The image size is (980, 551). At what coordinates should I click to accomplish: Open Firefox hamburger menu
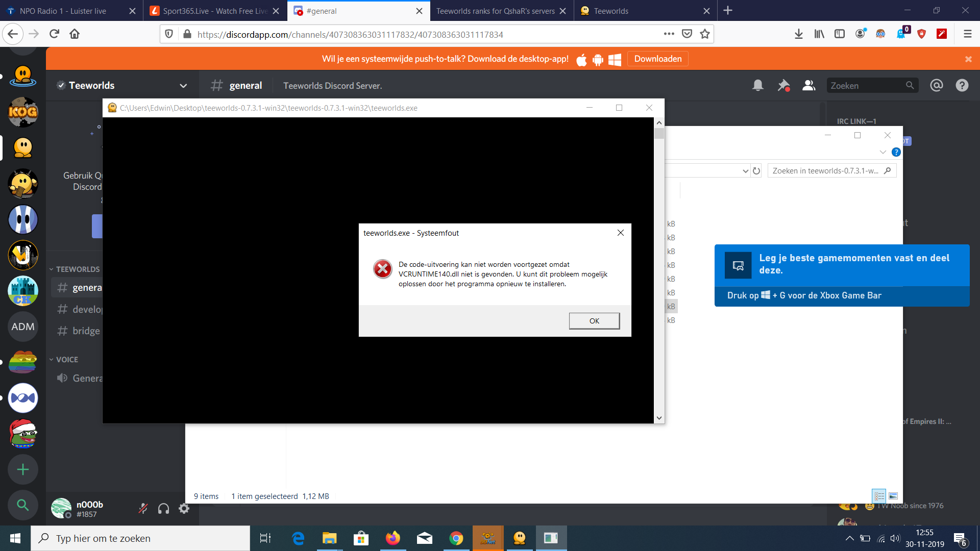[967, 34]
